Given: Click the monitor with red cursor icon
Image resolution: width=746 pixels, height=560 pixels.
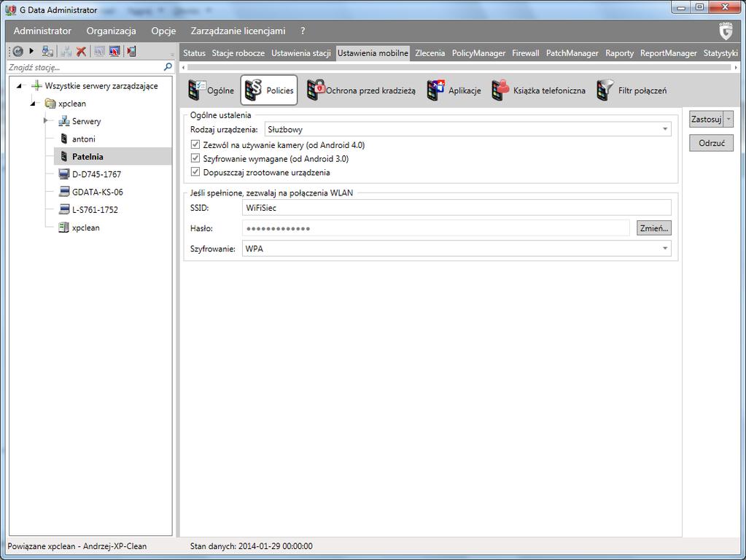Looking at the screenshot, I should click(x=114, y=51).
